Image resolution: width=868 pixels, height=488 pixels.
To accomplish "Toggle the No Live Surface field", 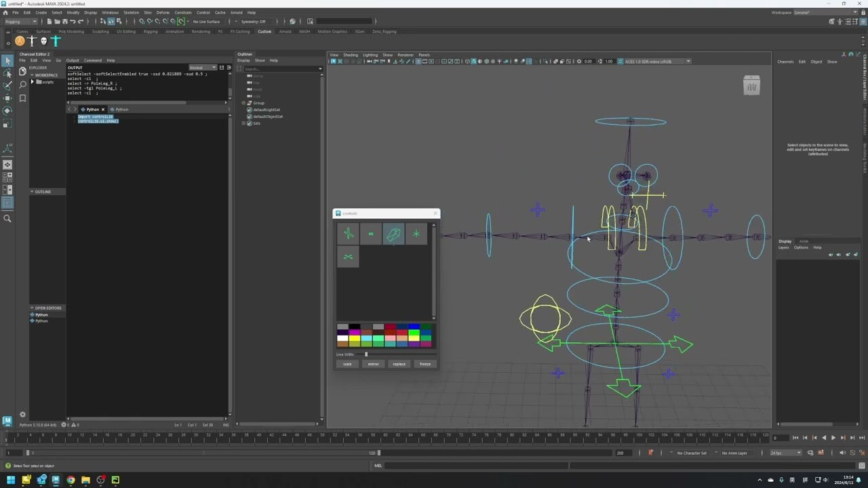I will [x=206, y=22].
